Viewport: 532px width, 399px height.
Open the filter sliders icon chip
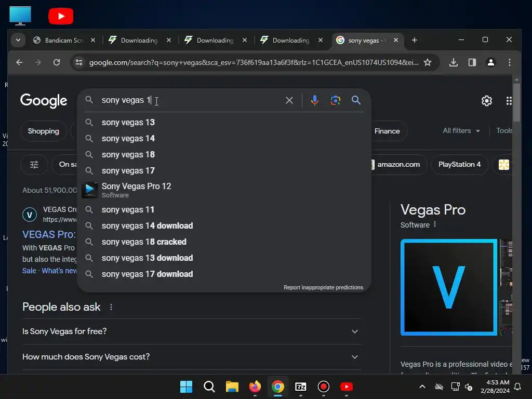click(34, 165)
